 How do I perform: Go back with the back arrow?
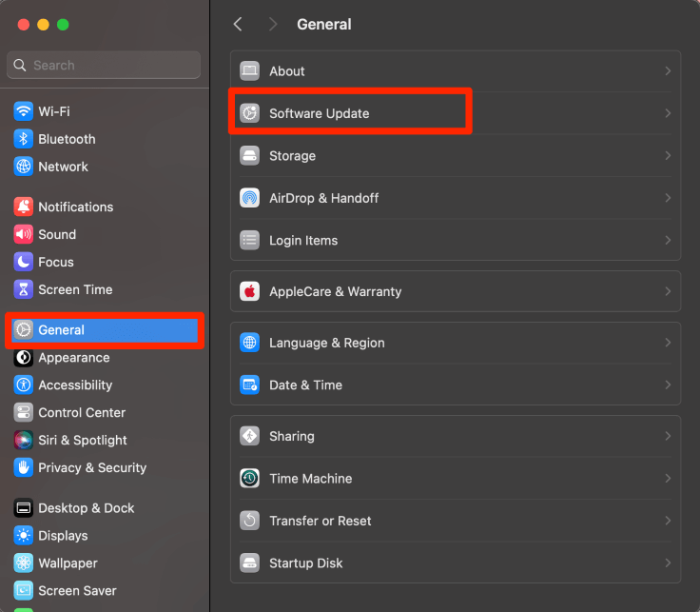[x=238, y=25]
